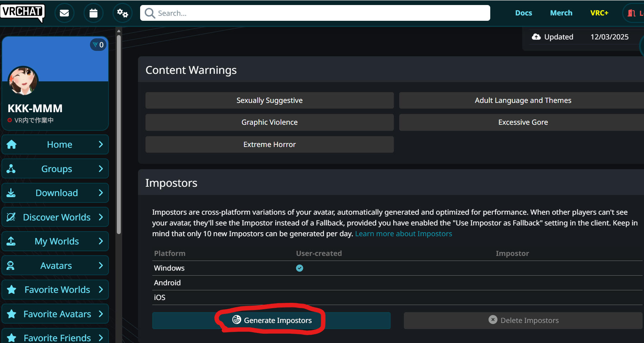Expand the Avatars chevron arrow
This screenshot has width=644, height=343.
[101, 266]
